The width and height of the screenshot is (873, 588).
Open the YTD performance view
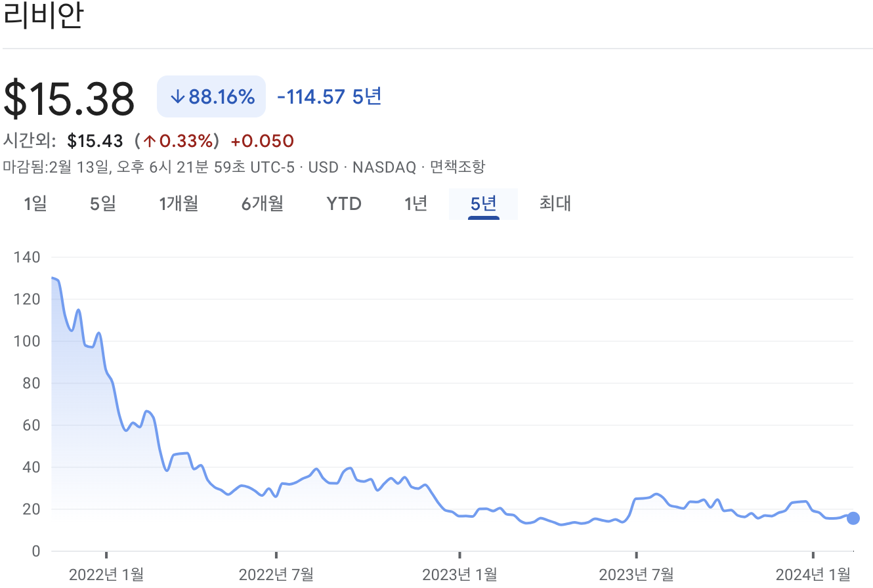pyautogui.click(x=344, y=204)
